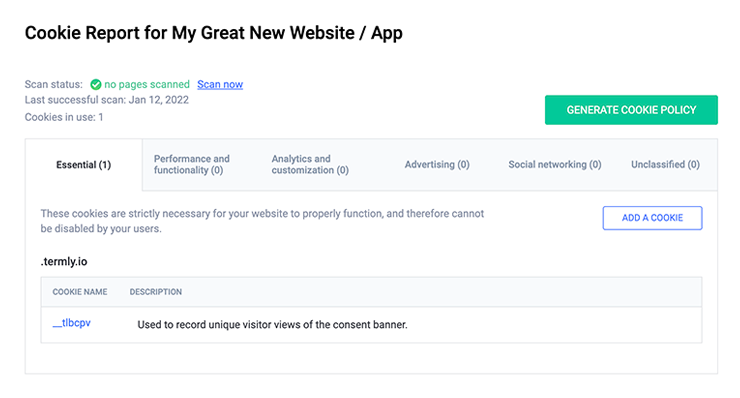
Task: Select the Social networking (0) tab
Action: [x=555, y=164]
